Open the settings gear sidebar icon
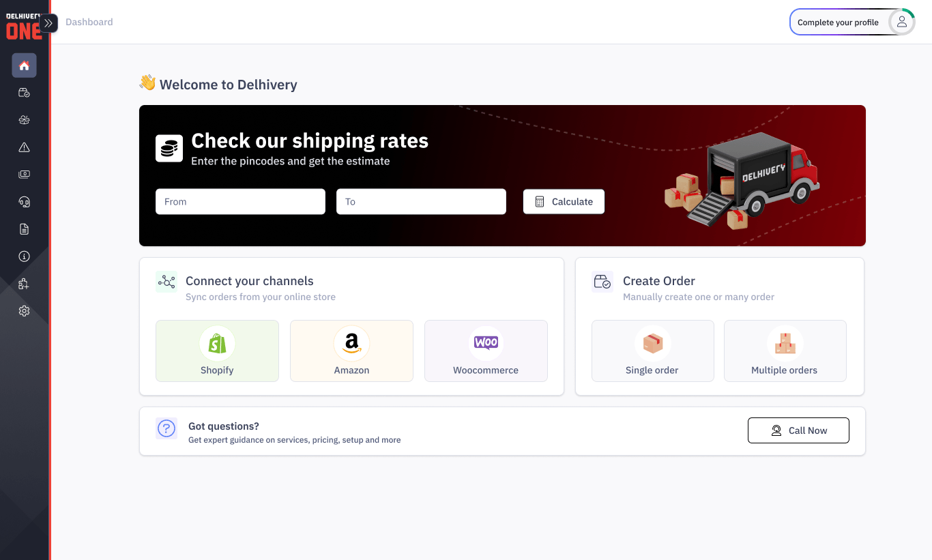 (24, 311)
